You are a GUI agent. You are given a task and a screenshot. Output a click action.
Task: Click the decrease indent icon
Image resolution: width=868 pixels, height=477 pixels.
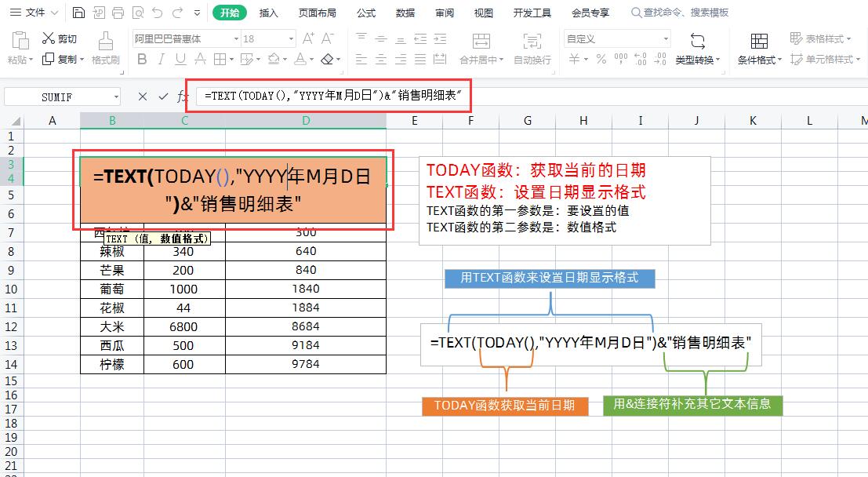click(420, 38)
